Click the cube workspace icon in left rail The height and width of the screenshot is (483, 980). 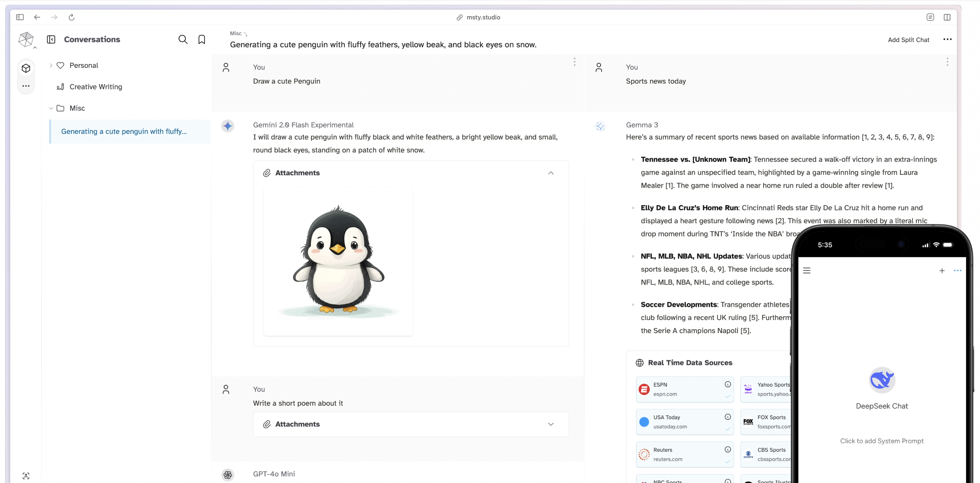(x=26, y=68)
